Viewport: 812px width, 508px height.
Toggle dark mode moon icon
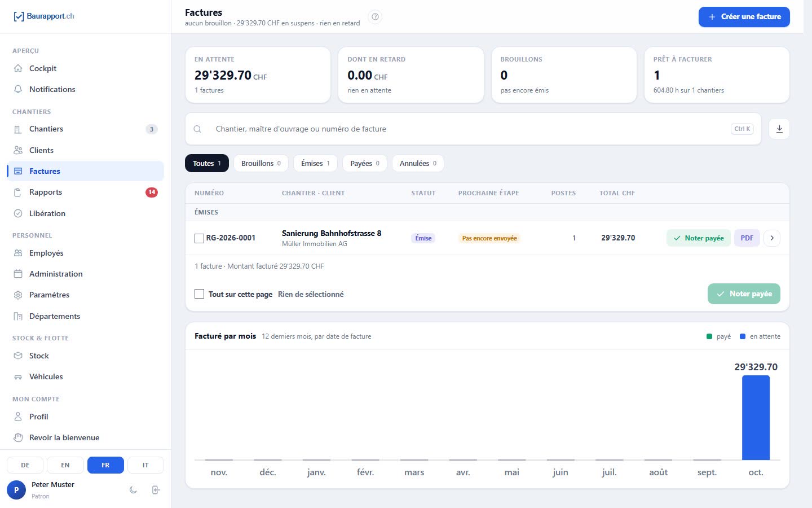[133, 490]
